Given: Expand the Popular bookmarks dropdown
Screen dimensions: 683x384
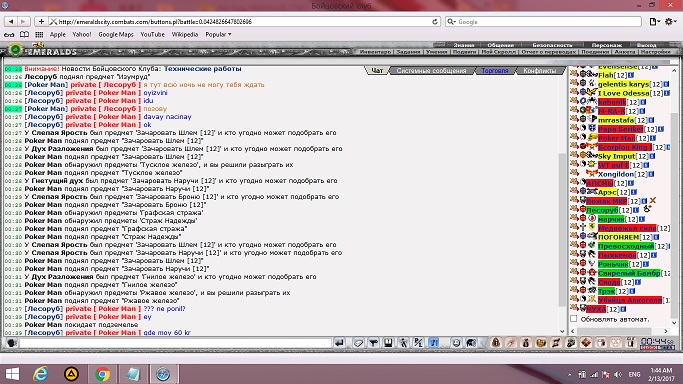Looking at the screenshot, I should (218, 34).
